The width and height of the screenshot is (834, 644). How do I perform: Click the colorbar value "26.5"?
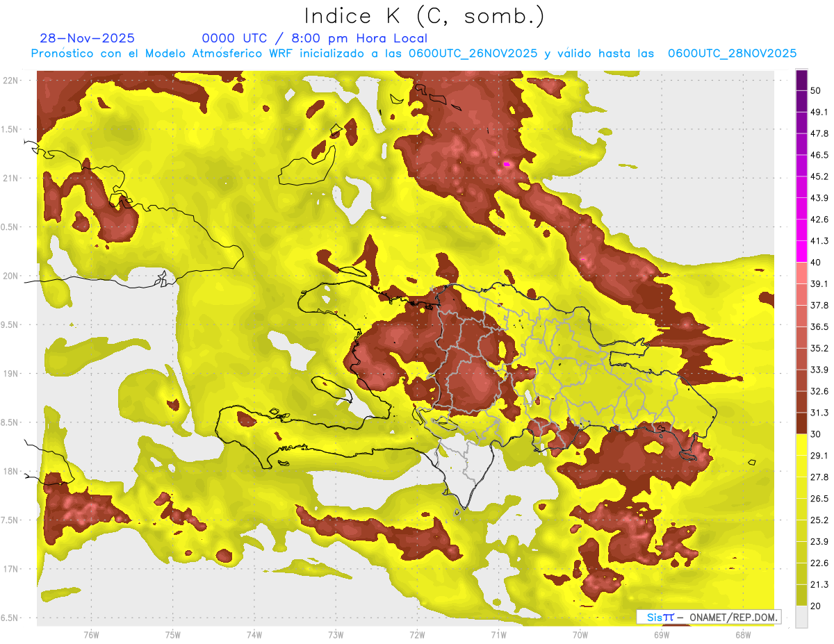pyautogui.click(x=819, y=499)
